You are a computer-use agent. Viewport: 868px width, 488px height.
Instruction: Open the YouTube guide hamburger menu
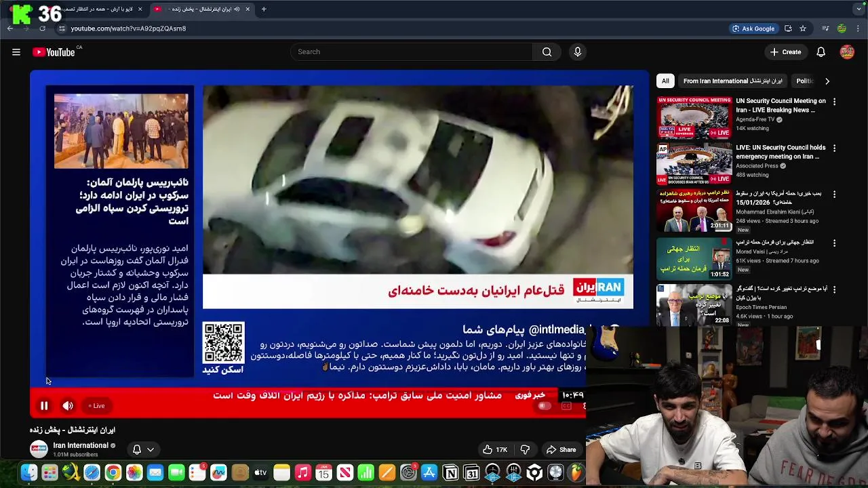click(16, 52)
